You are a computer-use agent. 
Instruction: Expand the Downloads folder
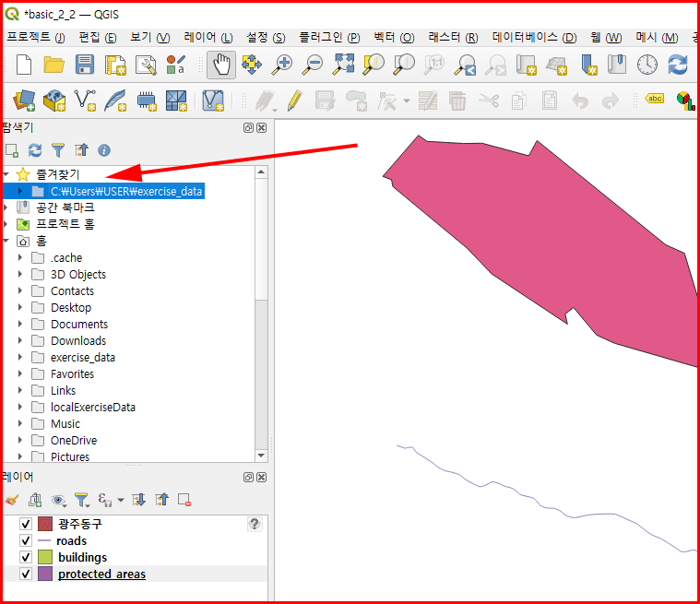click(x=20, y=340)
